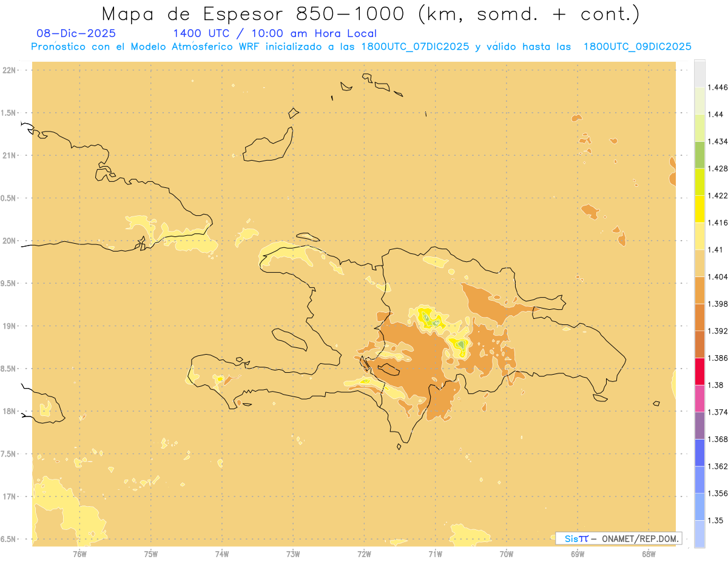Click the bright yellow legend swatch between 1.416 and 1.422
This screenshot has width=728, height=562.
tap(699, 209)
